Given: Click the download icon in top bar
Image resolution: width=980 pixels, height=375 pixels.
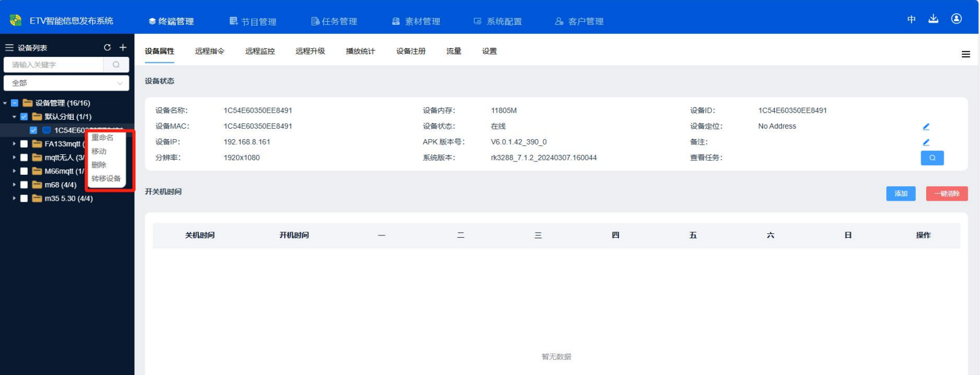Looking at the screenshot, I should pos(933,19).
